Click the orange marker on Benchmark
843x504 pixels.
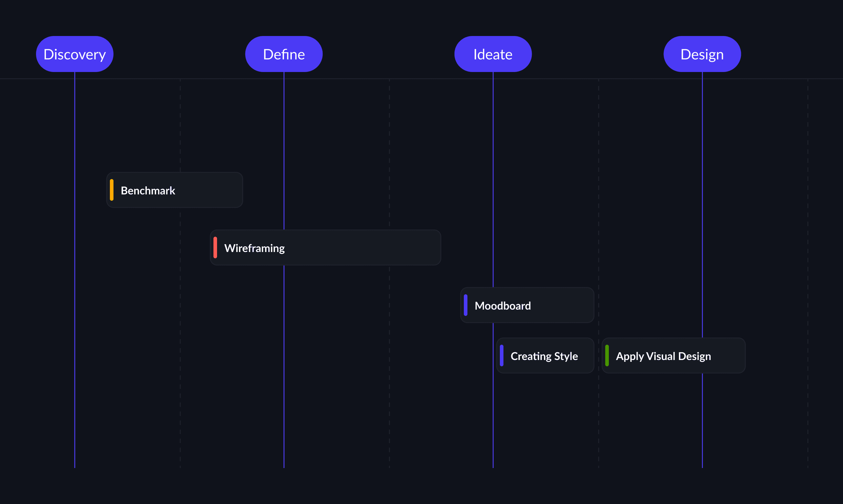click(111, 190)
